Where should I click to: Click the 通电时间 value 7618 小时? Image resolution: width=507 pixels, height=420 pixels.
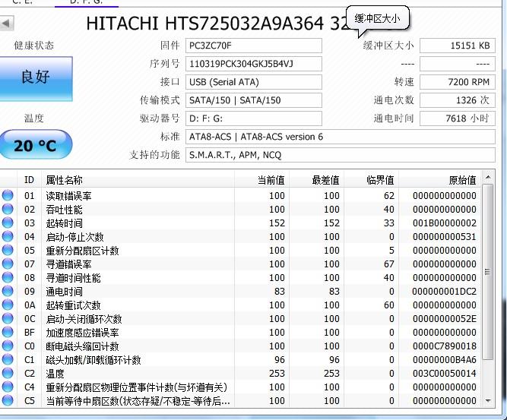pyautogui.click(x=457, y=118)
